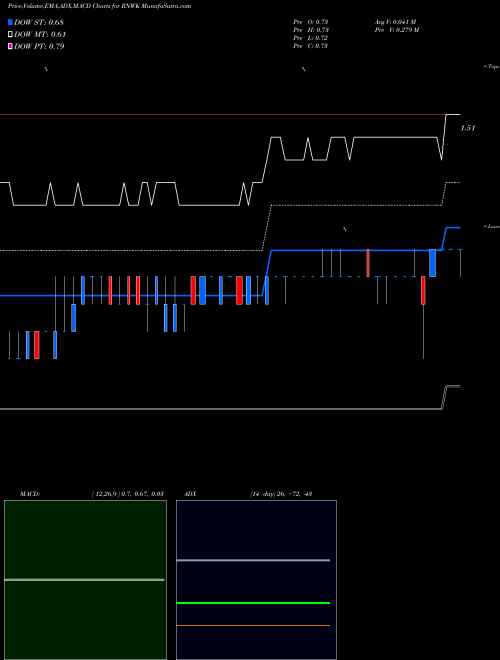Click the 'MACD:' panel heading
This screenshot has width=500, height=660.
click(30, 494)
